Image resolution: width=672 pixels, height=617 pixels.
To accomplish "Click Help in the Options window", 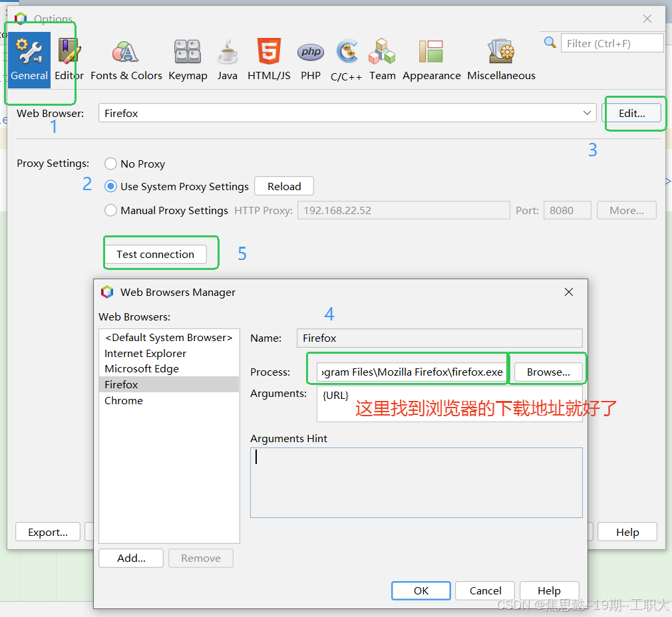I will 627,532.
